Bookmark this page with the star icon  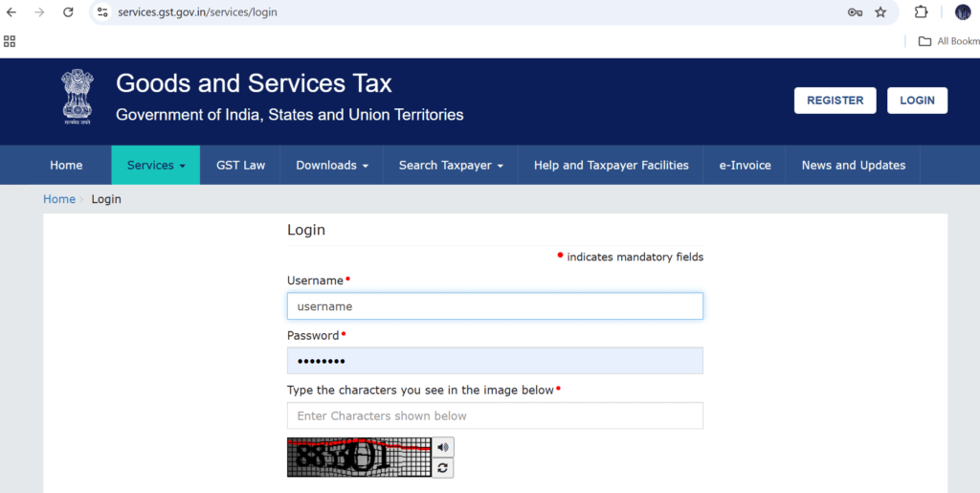(x=880, y=11)
